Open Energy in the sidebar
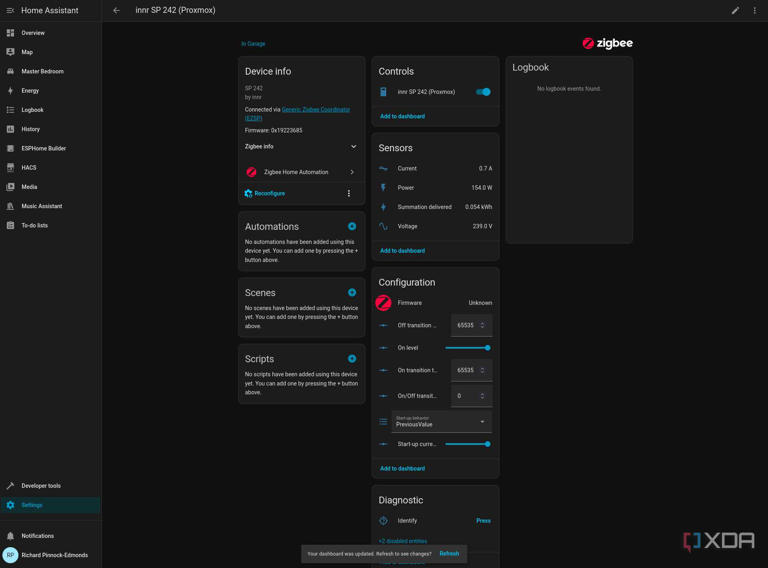Screen dimensions: 768x568 (x=30, y=91)
